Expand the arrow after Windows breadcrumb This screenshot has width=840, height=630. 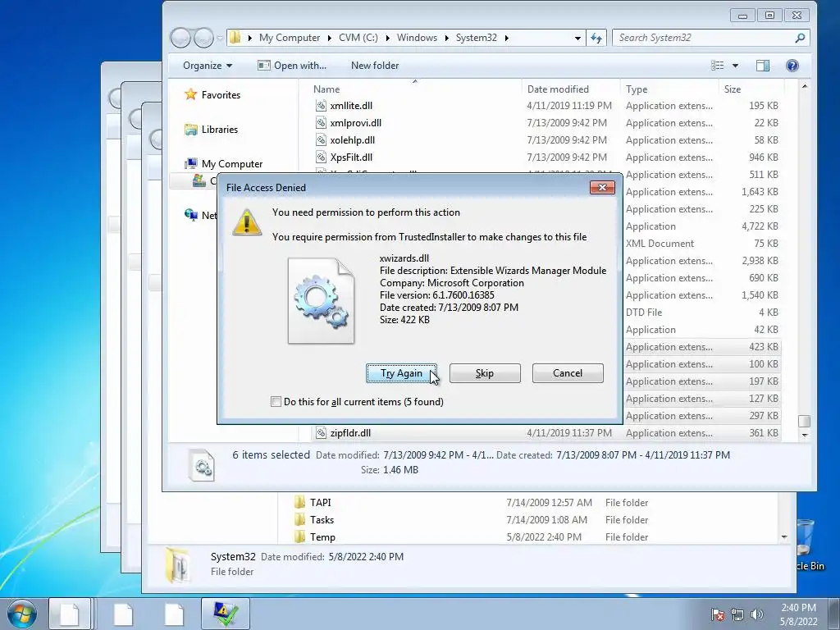click(x=446, y=38)
